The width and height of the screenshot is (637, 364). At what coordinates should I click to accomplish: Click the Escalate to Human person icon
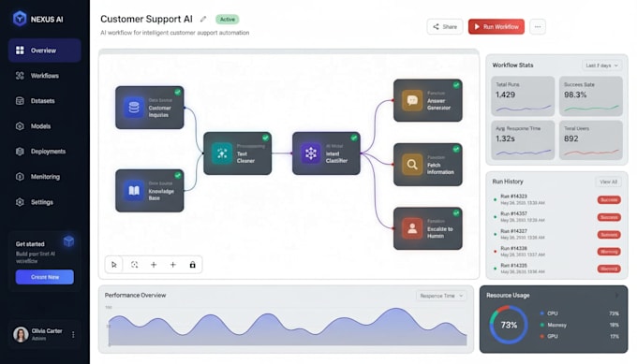click(412, 228)
